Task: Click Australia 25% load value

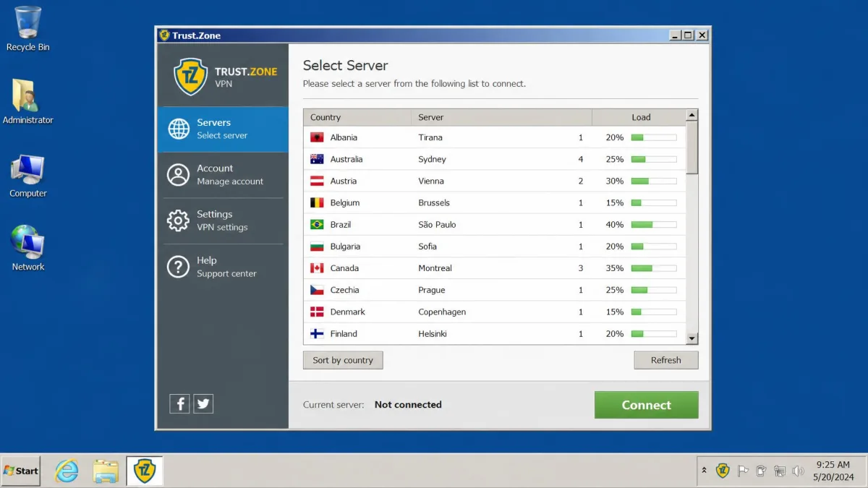Action: point(615,159)
